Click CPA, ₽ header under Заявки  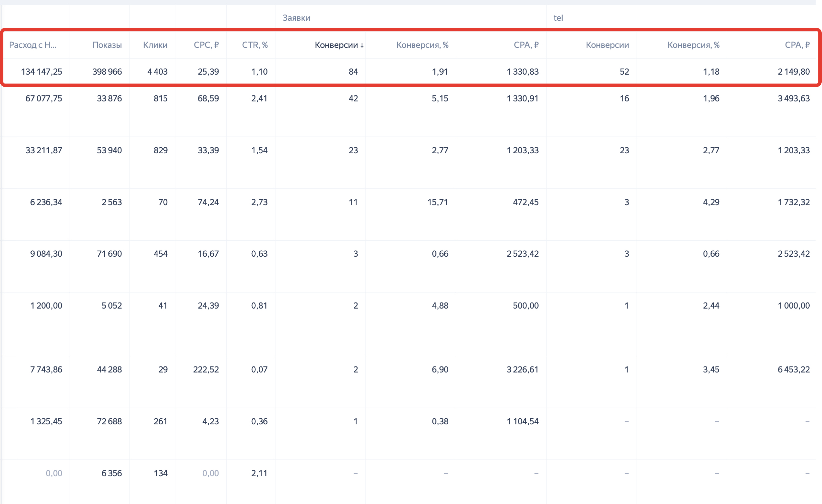(526, 45)
